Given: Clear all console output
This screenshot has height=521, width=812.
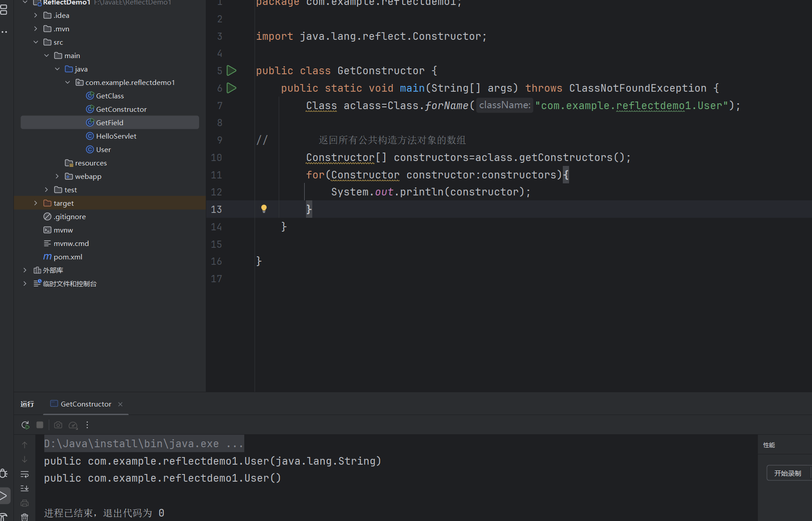Looking at the screenshot, I should coord(25,517).
